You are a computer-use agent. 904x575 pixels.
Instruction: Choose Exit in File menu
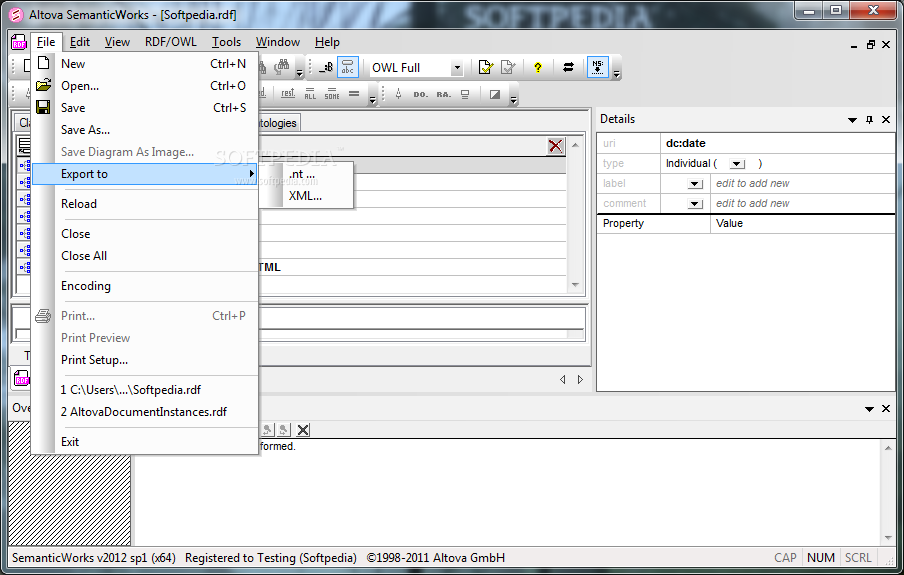point(144,441)
